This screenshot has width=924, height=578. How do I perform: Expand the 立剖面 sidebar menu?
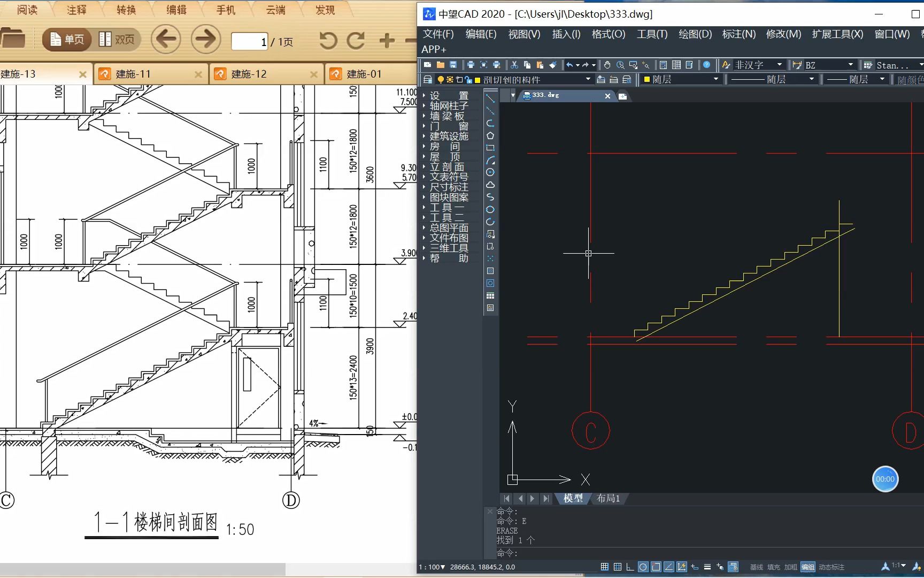448,166
